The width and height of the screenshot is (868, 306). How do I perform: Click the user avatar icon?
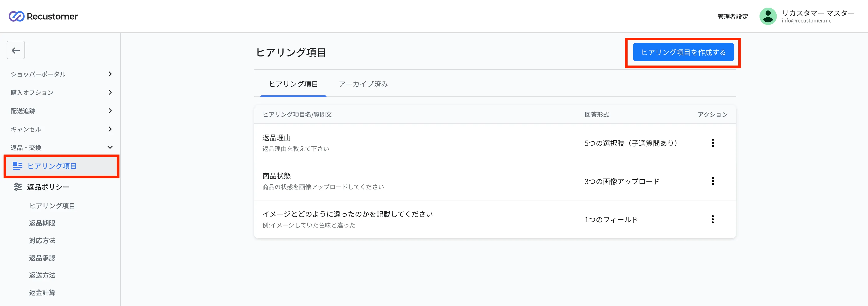[768, 16]
